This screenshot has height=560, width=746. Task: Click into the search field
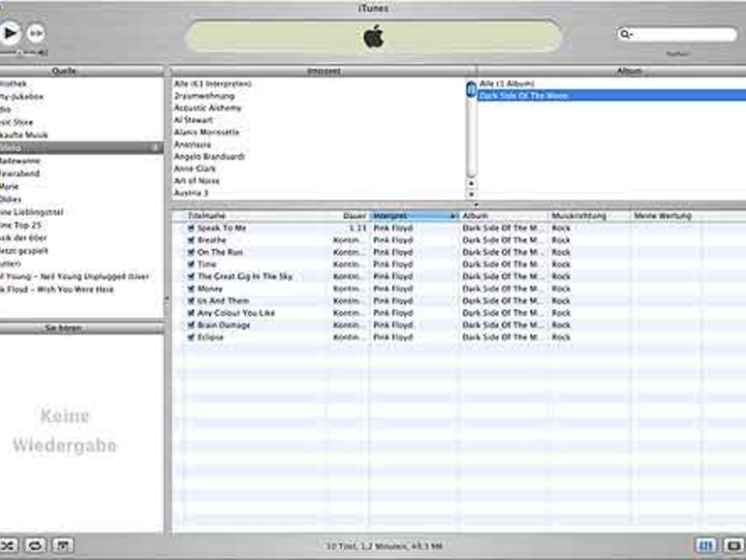click(677, 34)
